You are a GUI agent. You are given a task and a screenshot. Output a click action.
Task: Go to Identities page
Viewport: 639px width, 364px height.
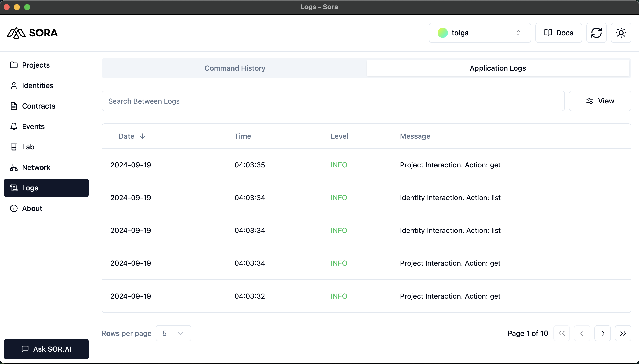point(46,85)
